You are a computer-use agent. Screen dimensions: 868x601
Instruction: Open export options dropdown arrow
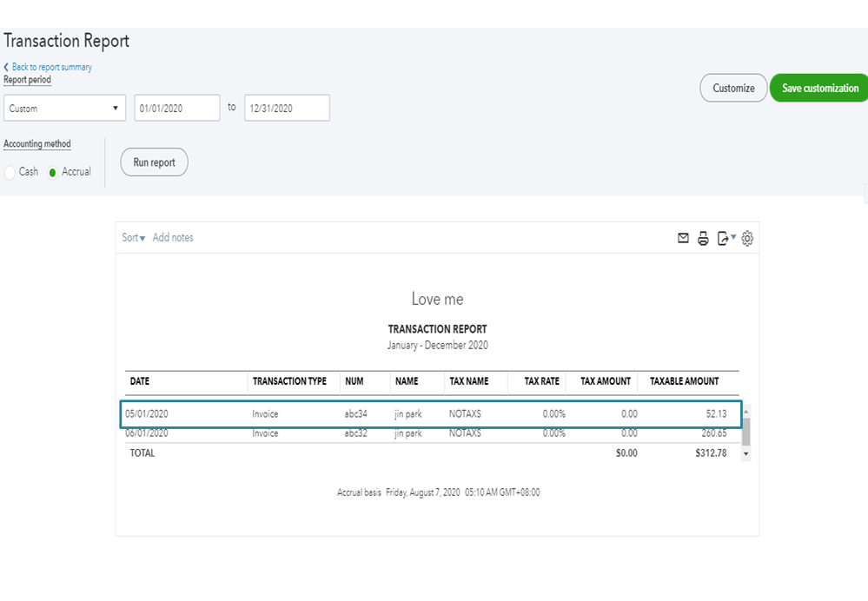[x=733, y=237]
